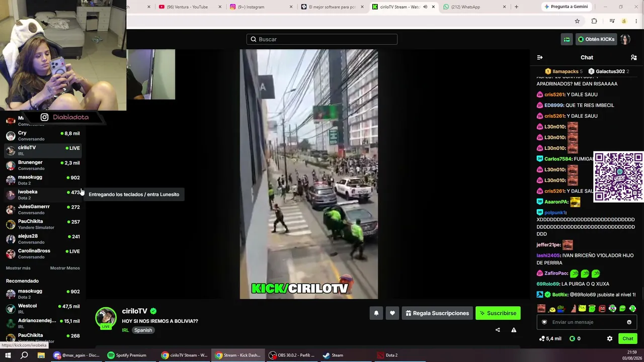The height and width of the screenshot is (362, 644).
Task: Open the recommended Westcol channel
Action: point(43,309)
